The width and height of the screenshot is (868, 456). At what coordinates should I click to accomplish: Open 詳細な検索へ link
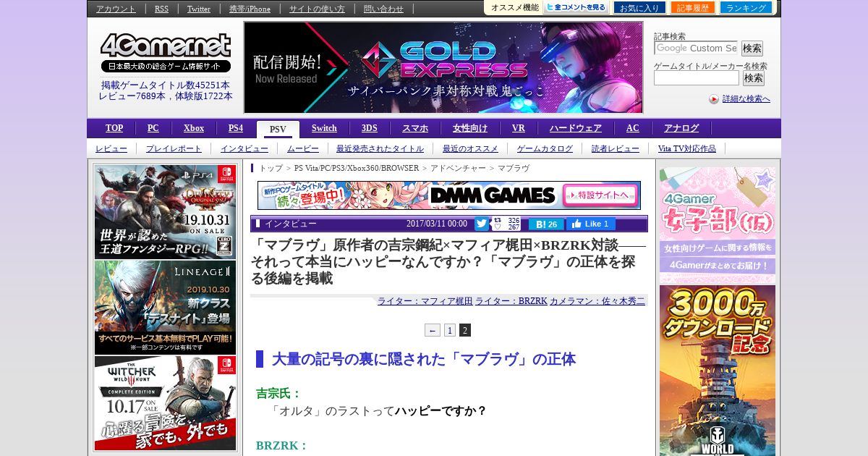tap(746, 99)
